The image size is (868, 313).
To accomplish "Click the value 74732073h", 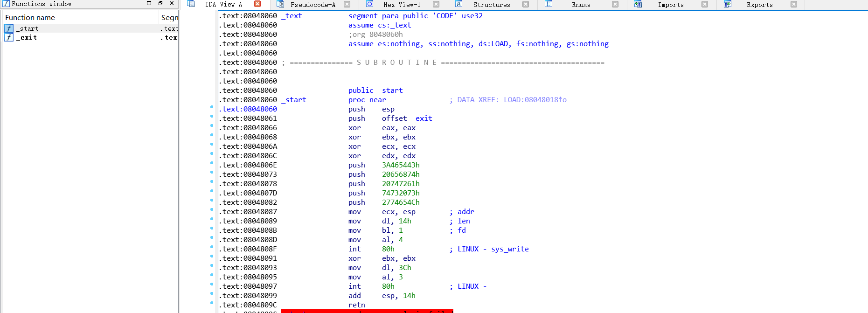I will (401, 193).
